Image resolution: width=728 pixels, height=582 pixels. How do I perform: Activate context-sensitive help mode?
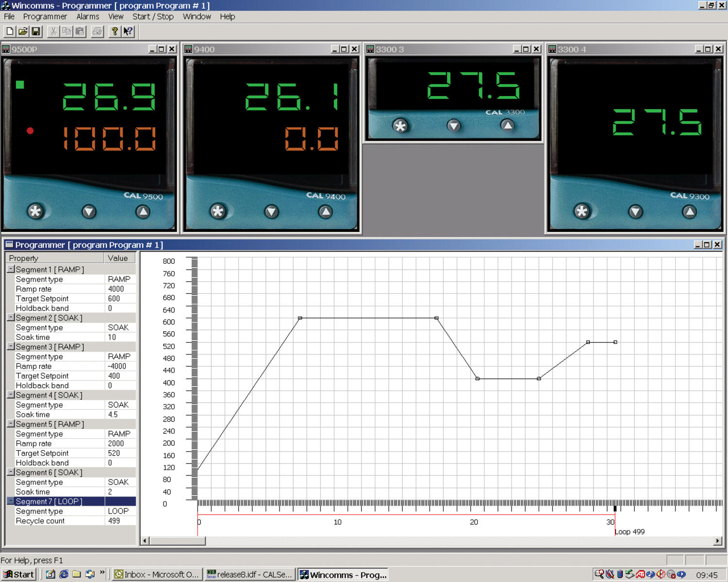click(127, 32)
